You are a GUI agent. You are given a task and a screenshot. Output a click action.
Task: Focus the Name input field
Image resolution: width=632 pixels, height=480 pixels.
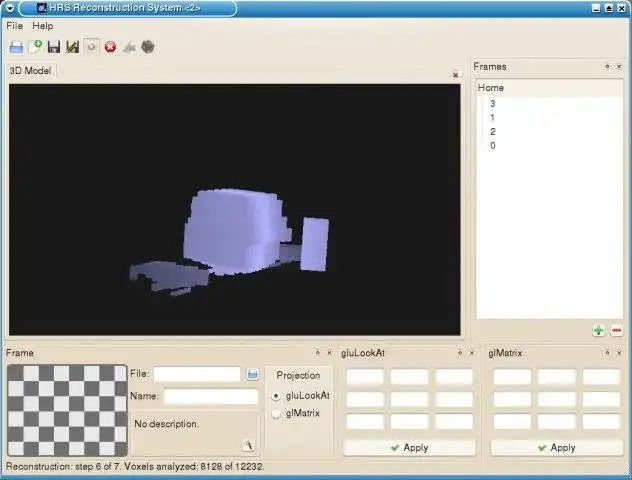click(211, 397)
